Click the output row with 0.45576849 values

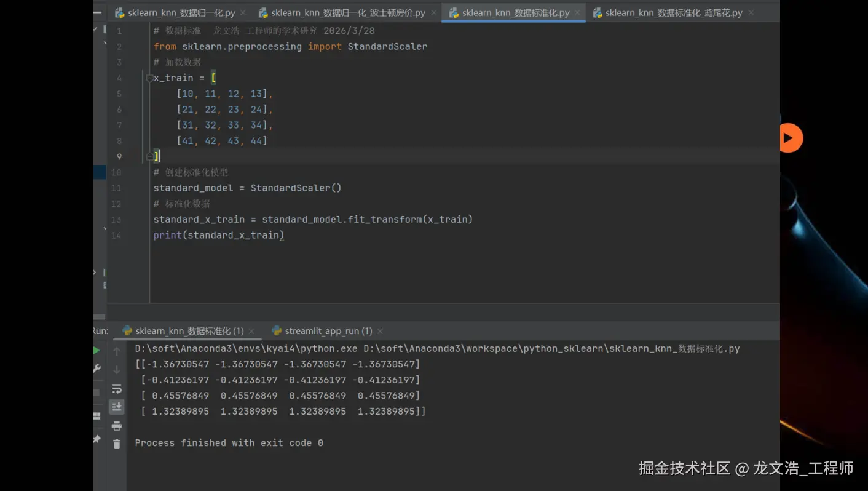[280, 396]
